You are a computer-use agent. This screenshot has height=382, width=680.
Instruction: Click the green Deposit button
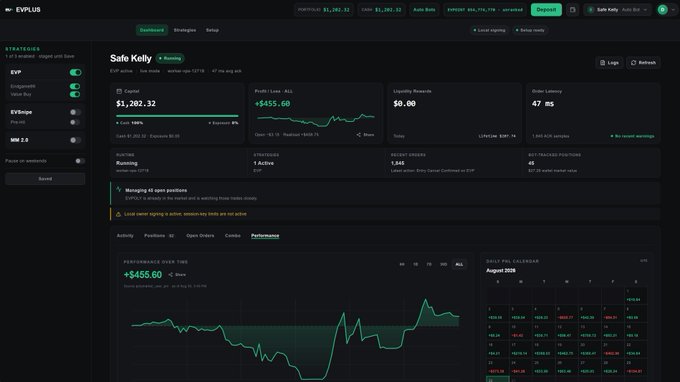coord(546,10)
